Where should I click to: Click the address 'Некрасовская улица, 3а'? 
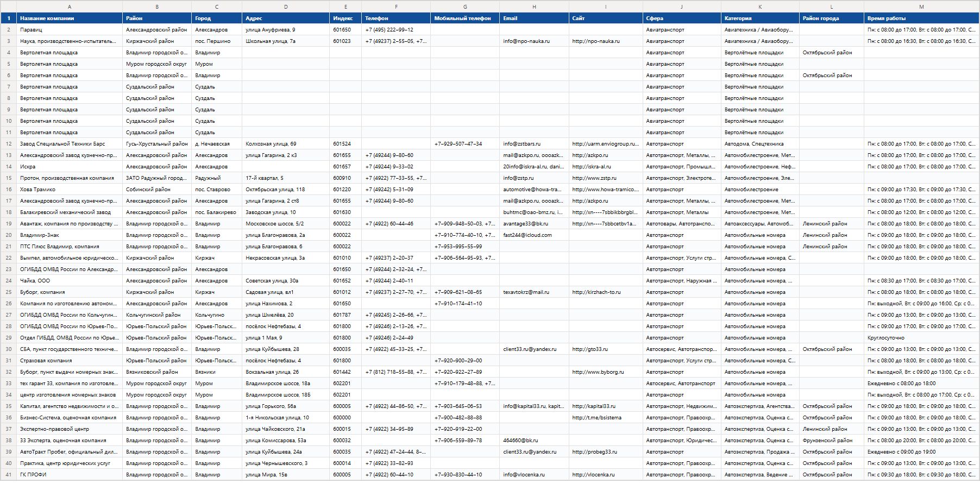(286, 258)
